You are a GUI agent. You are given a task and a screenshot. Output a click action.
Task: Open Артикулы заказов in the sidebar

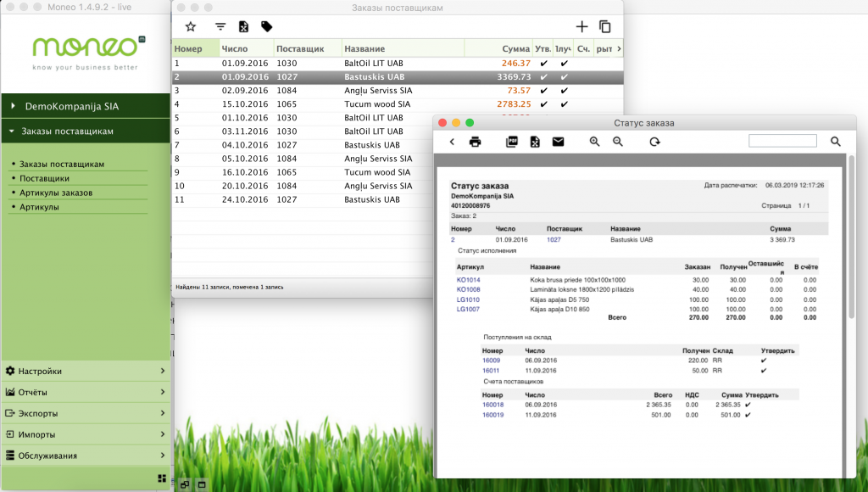tap(56, 193)
